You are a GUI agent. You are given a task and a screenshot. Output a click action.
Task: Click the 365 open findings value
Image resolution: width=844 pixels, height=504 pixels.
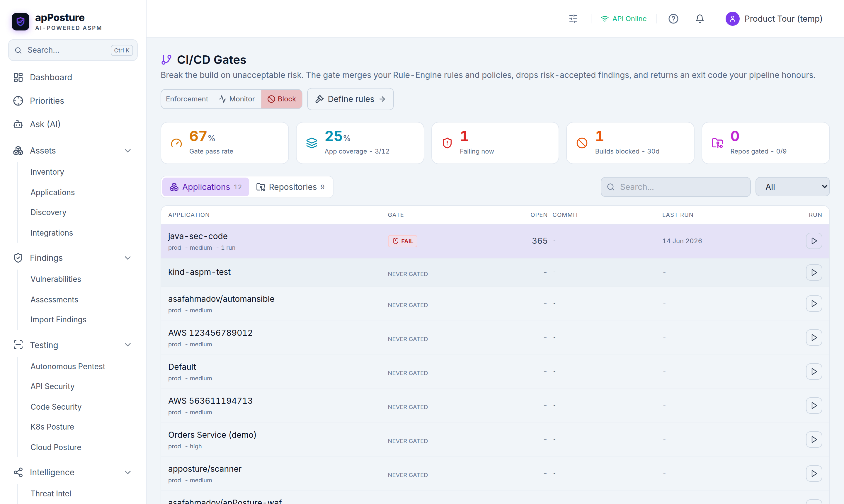[x=539, y=241]
